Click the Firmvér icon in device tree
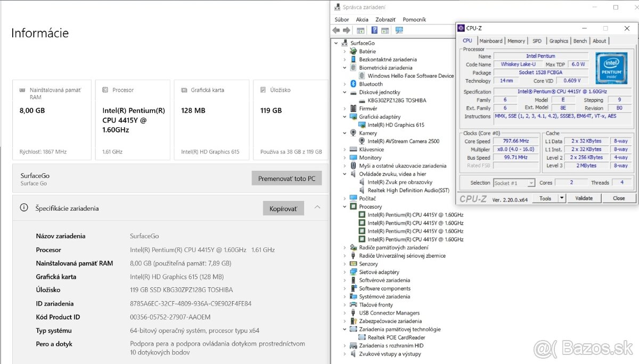 (354, 109)
